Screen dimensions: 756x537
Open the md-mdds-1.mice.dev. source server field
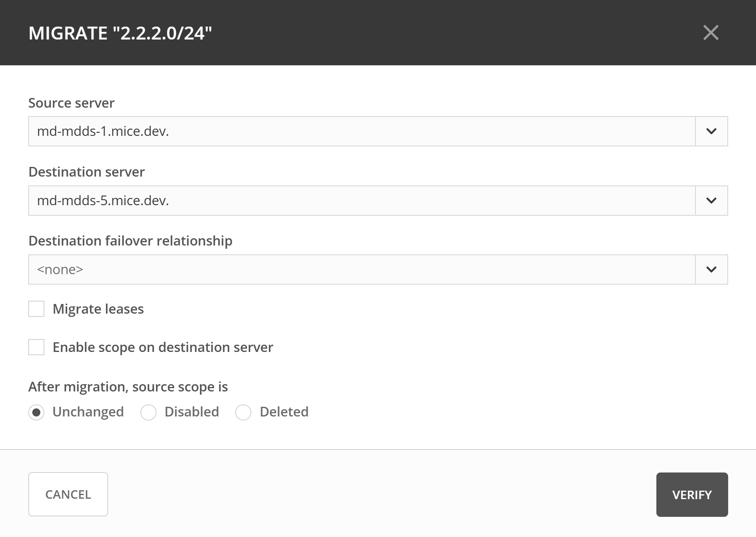(361, 131)
